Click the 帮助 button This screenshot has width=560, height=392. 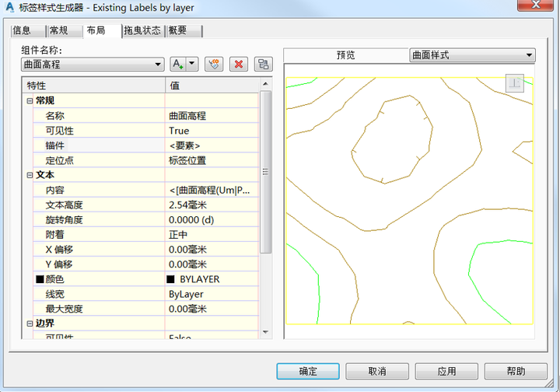516,371
